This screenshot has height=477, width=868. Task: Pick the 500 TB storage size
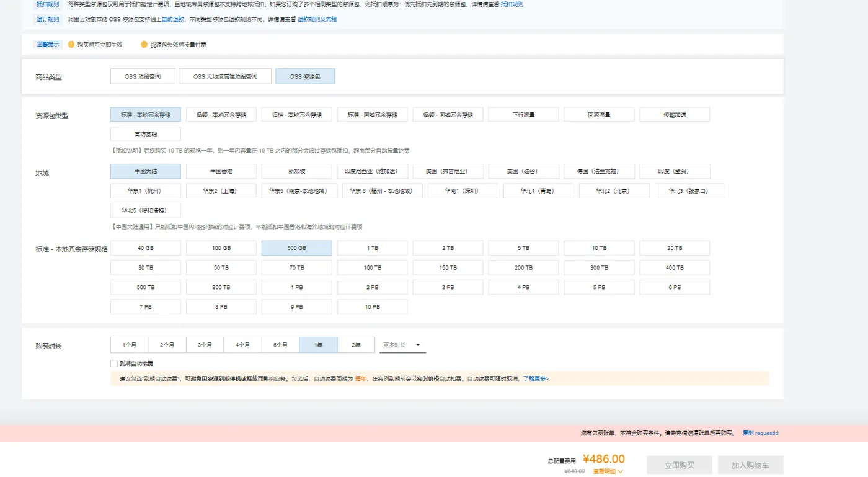tap(146, 287)
